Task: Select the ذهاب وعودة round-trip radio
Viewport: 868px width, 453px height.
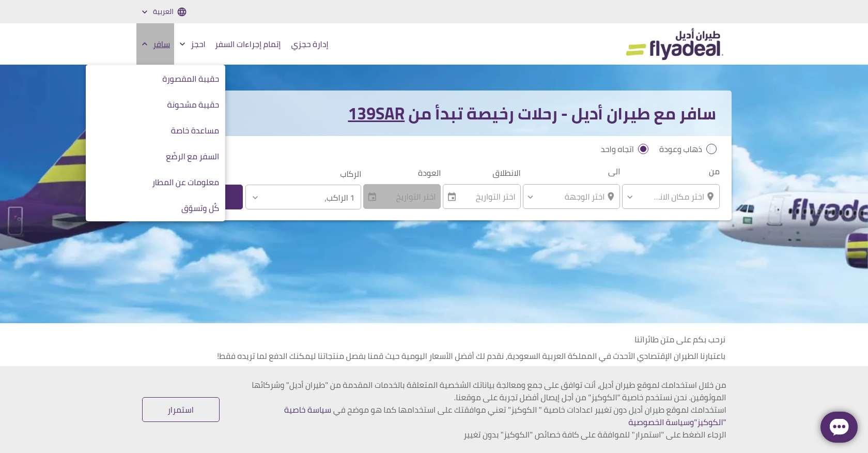Action: tap(711, 149)
